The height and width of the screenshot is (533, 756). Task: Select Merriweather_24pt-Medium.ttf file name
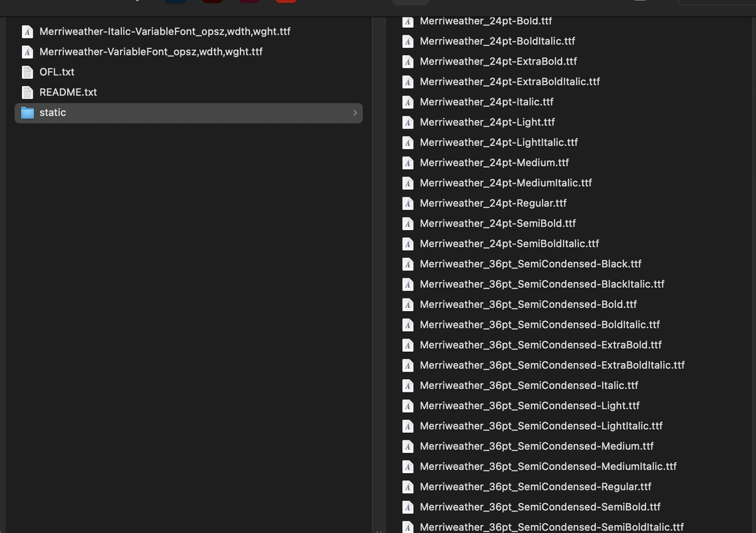(x=495, y=163)
